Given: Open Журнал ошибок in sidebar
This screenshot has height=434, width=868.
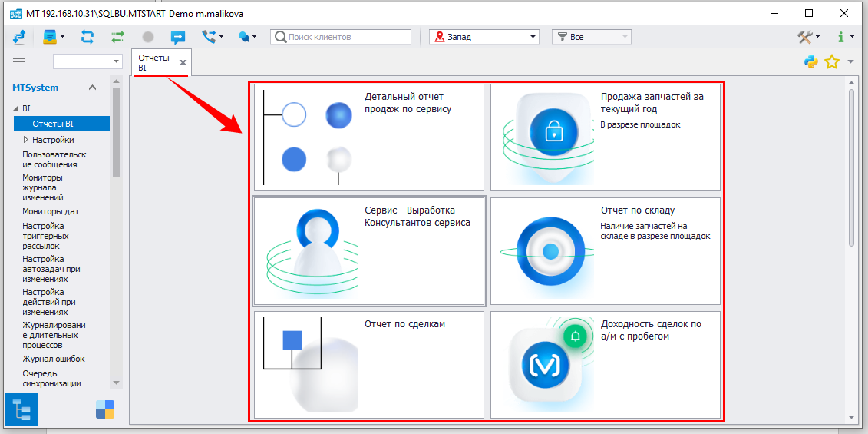Looking at the screenshot, I should (x=53, y=359).
